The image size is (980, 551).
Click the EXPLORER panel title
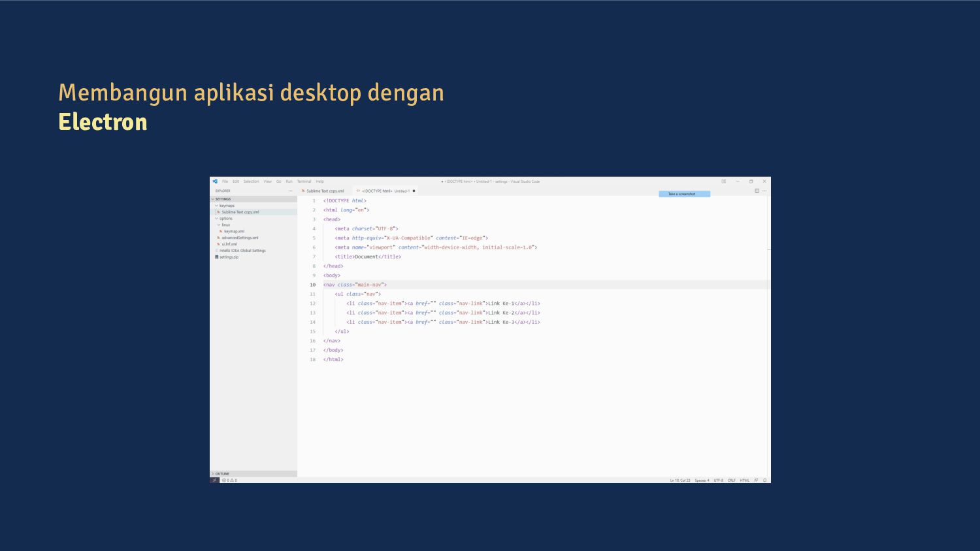click(x=223, y=191)
